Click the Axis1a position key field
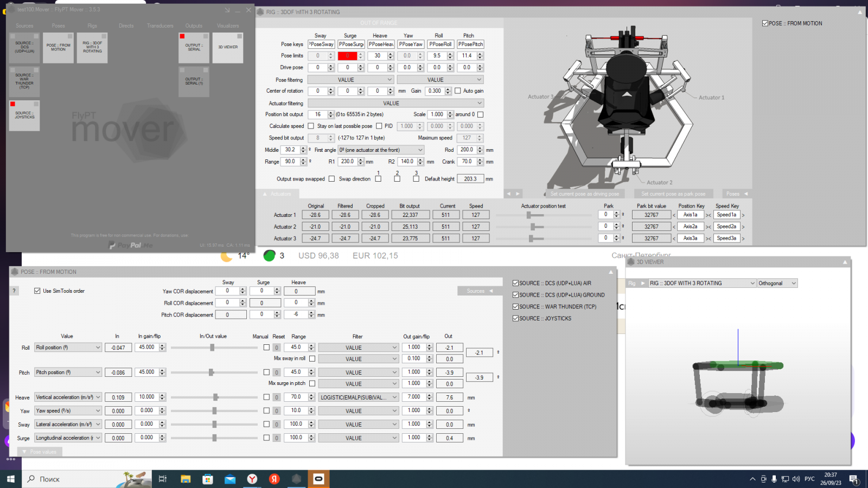Image resolution: width=868 pixels, height=488 pixels. (691, 215)
